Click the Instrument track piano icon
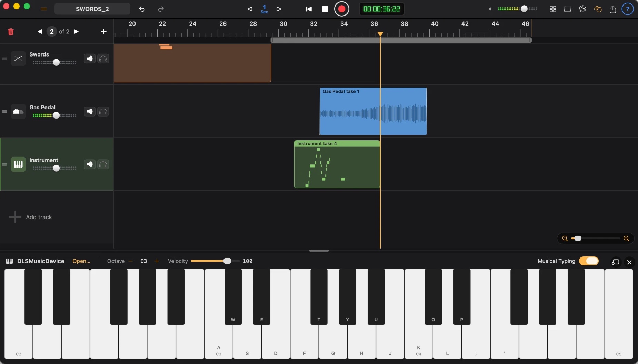Screen dimensions: 638x364 pos(18,164)
